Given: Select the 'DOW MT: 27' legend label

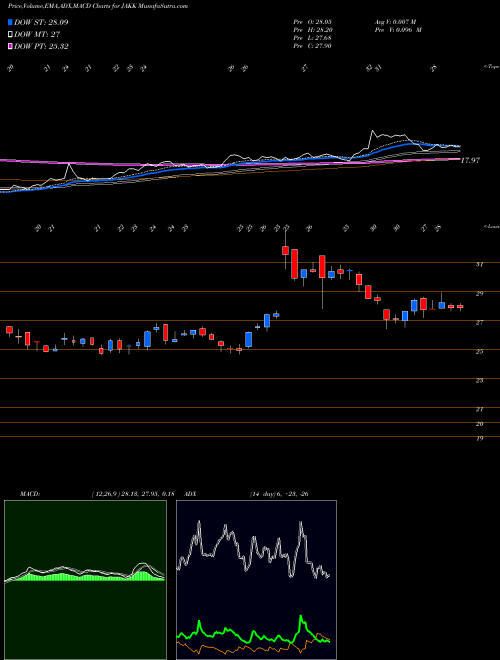Looking at the screenshot, I should point(36,35).
